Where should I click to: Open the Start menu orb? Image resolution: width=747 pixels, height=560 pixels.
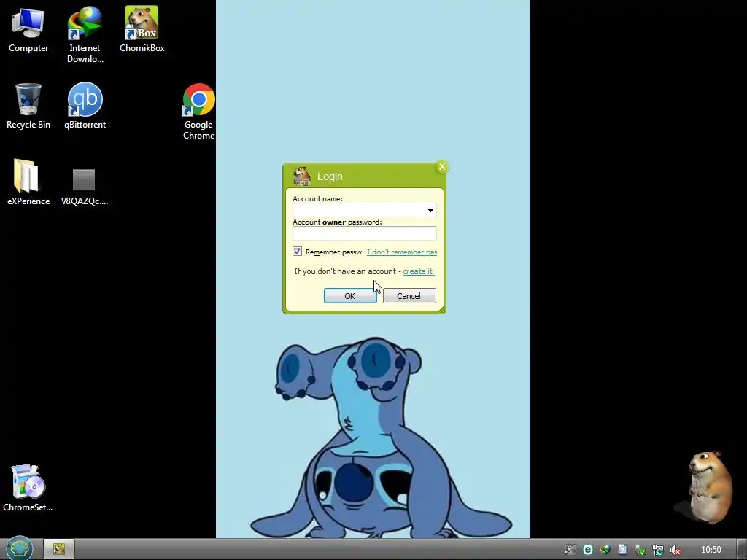tap(19, 548)
